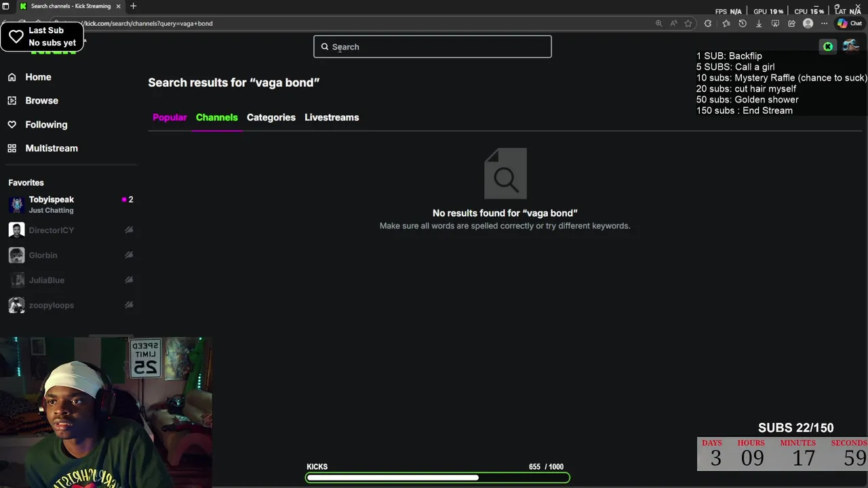868x488 pixels.
Task: Open Tobyispeak favorite channel
Action: point(71,205)
